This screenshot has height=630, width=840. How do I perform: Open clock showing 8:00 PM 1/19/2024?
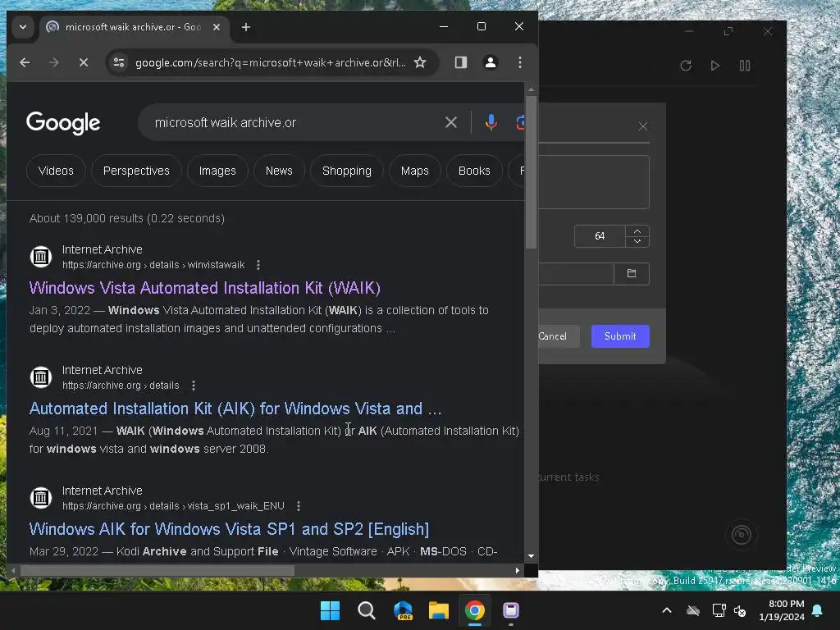click(782, 610)
